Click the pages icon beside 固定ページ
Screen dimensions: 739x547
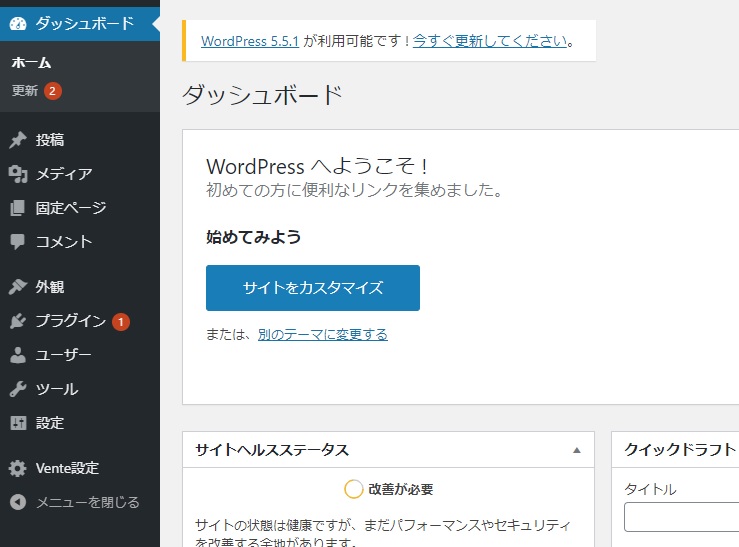pos(18,208)
